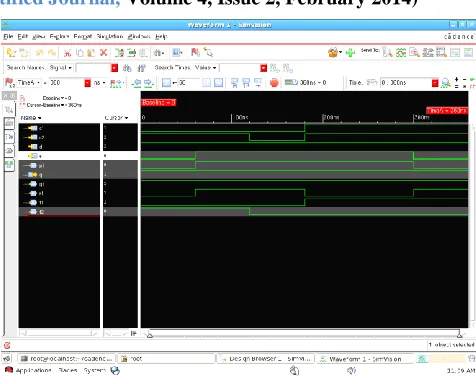
Task: Click the green plus add icon
Action: pos(350,53)
